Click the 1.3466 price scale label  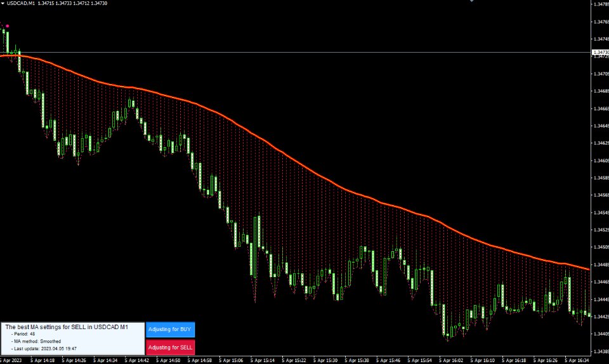coord(601,108)
